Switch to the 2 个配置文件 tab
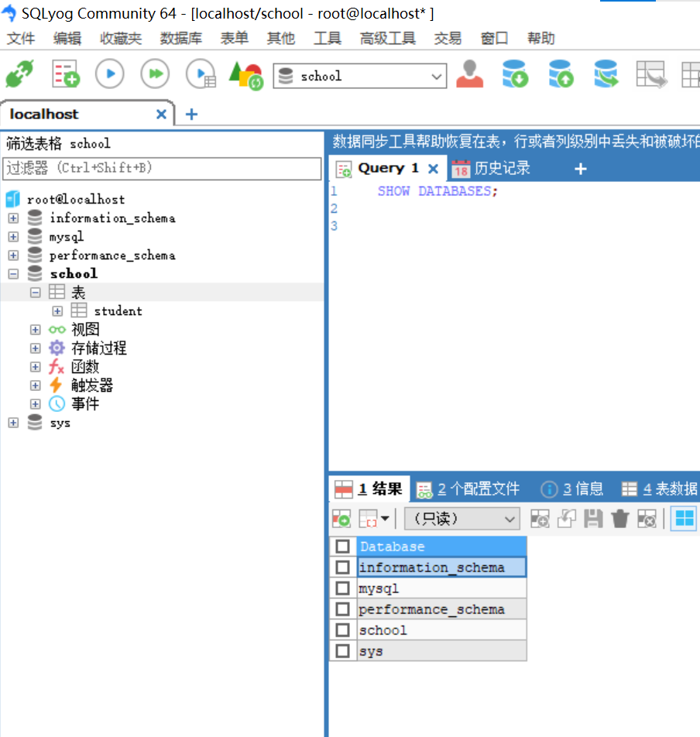 pos(468,488)
